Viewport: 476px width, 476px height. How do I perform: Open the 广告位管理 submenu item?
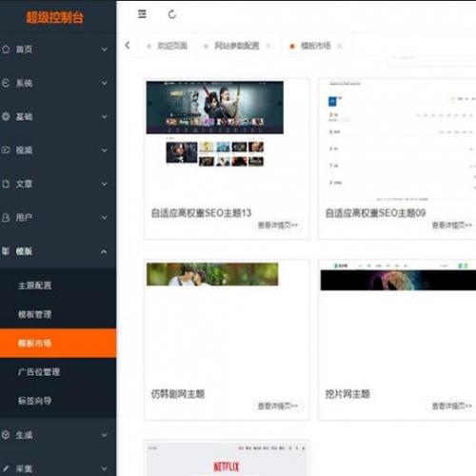[x=58, y=372]
